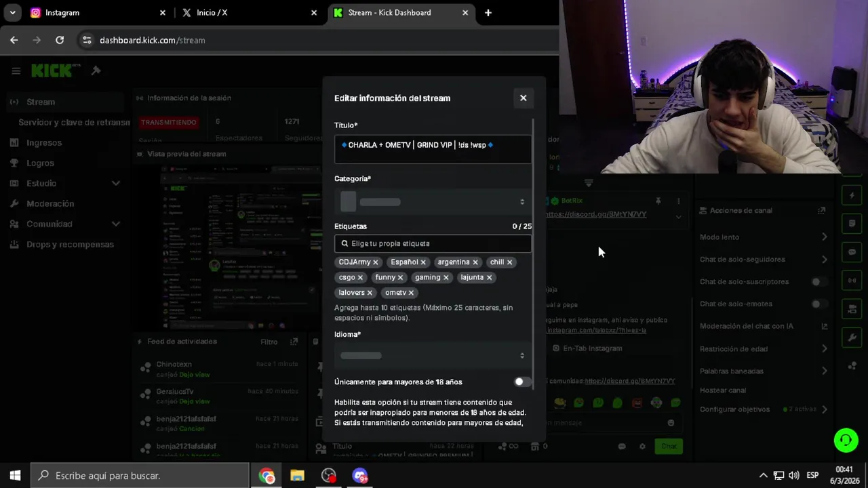Click the wrench tools icon in right rail
The height and width of the screenshot is (488, 868).
[x=852, y=338]
